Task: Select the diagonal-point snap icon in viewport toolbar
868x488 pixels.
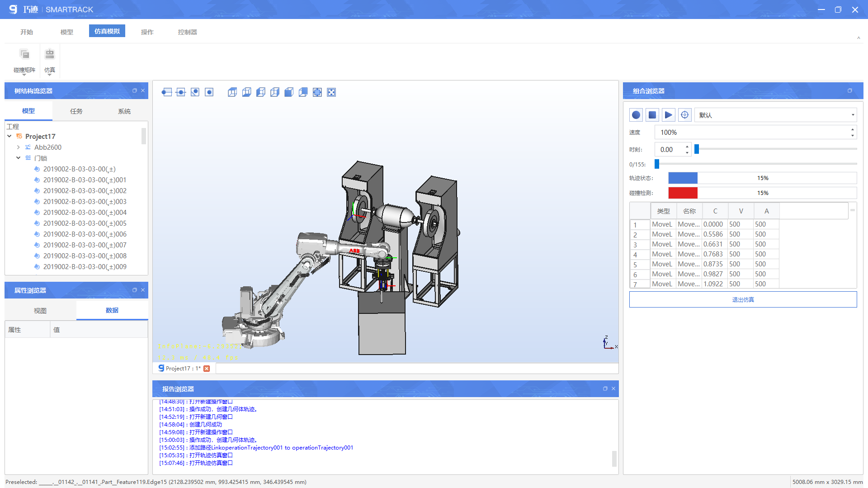Action: 195,92
